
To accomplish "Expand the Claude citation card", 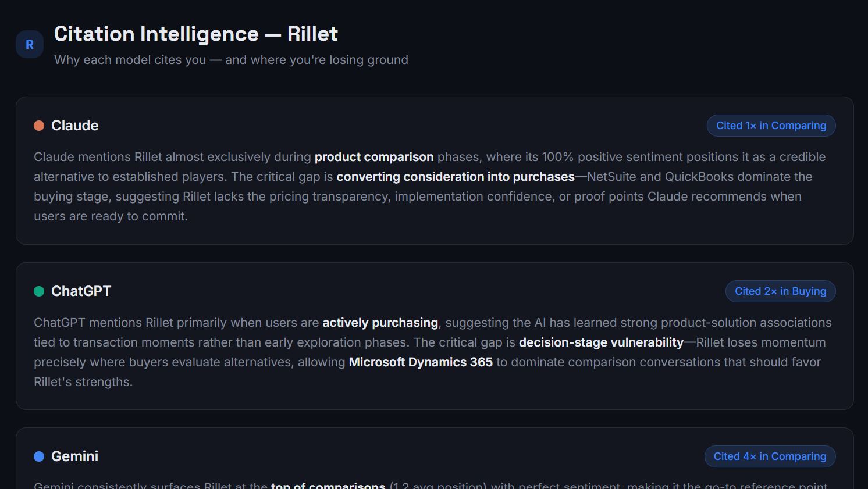I will pyautogui.click(x=434, y=170).
